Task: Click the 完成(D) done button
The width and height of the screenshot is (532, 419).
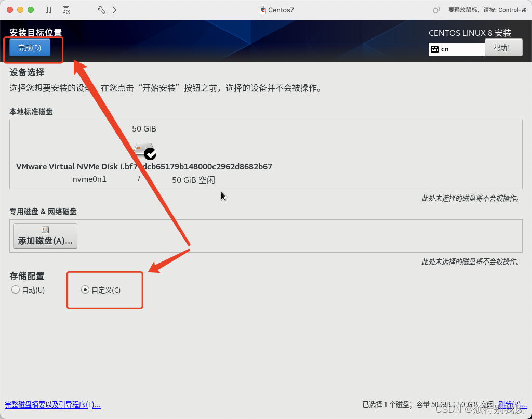Action: coord(30,47)
